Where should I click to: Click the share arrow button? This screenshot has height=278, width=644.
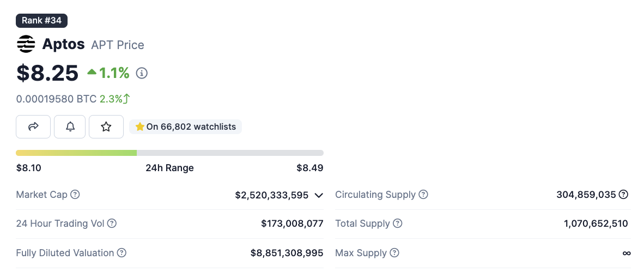tap(33, 127)
